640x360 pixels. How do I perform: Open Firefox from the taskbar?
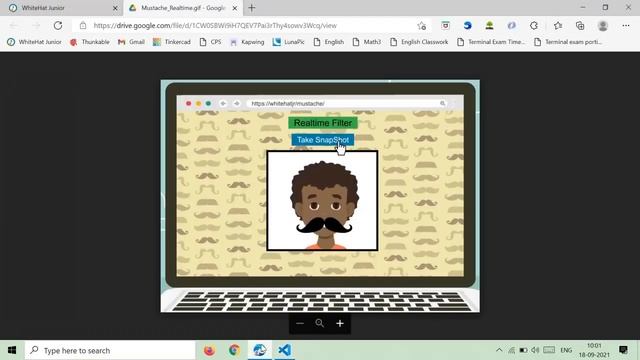point(209,350)
